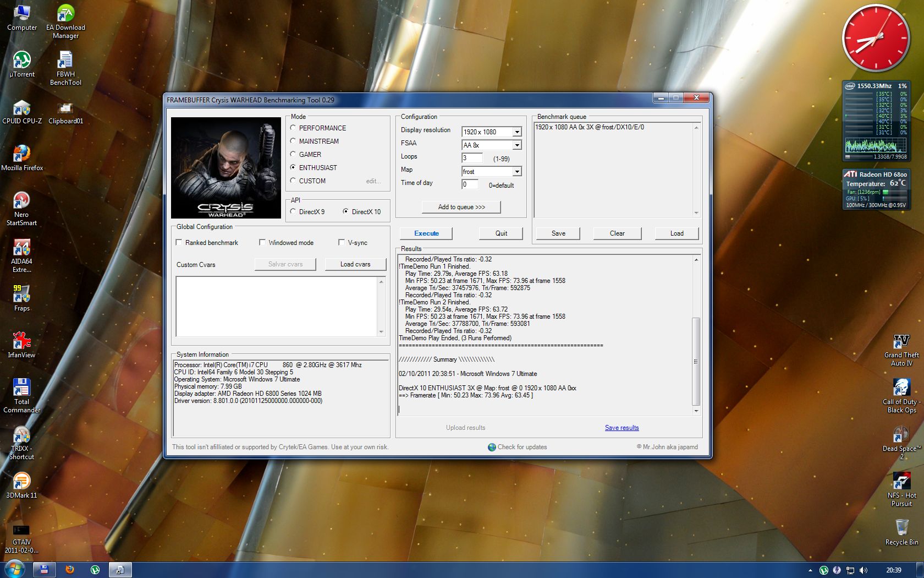The height and width of the screenshot is (578, 924).
Task: Launch AIDA64 Extreme desktop icon
Action: tap(21, 255)
